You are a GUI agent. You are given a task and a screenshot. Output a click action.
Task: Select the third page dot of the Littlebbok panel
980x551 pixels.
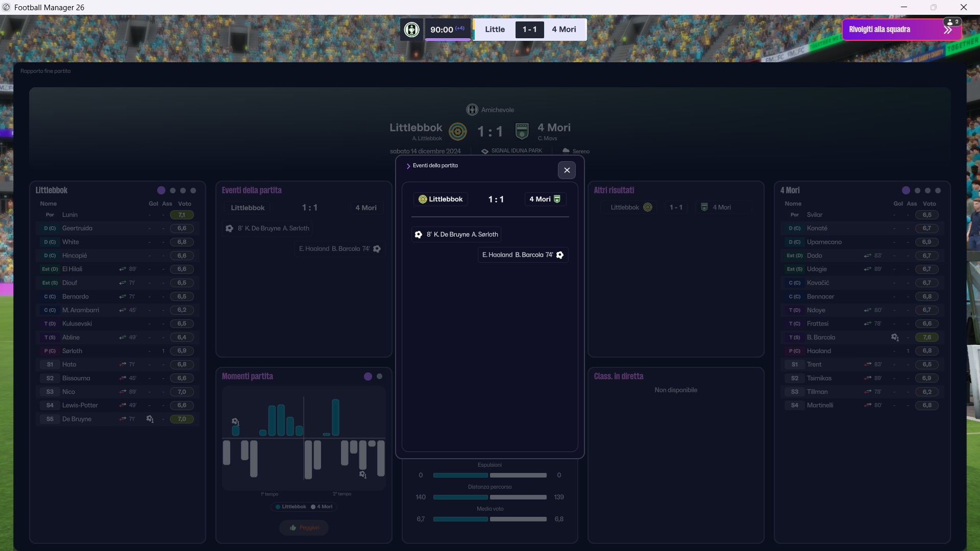183,190
